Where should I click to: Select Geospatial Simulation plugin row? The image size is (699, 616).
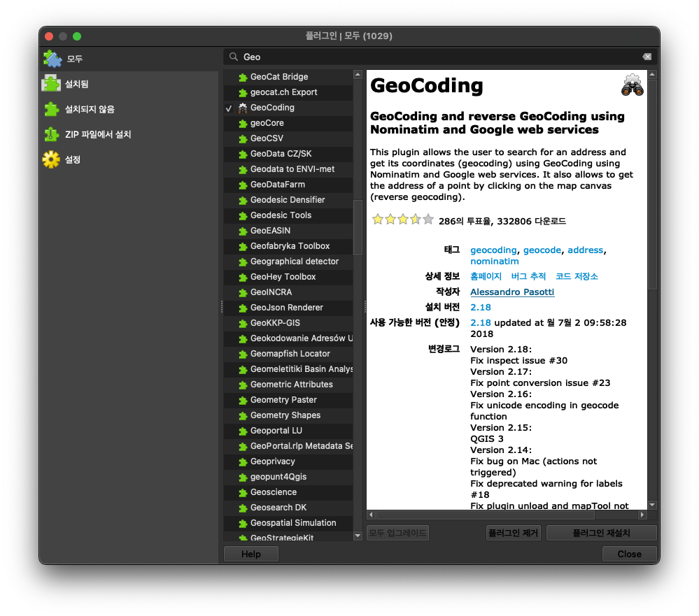(x=288, y=523)
